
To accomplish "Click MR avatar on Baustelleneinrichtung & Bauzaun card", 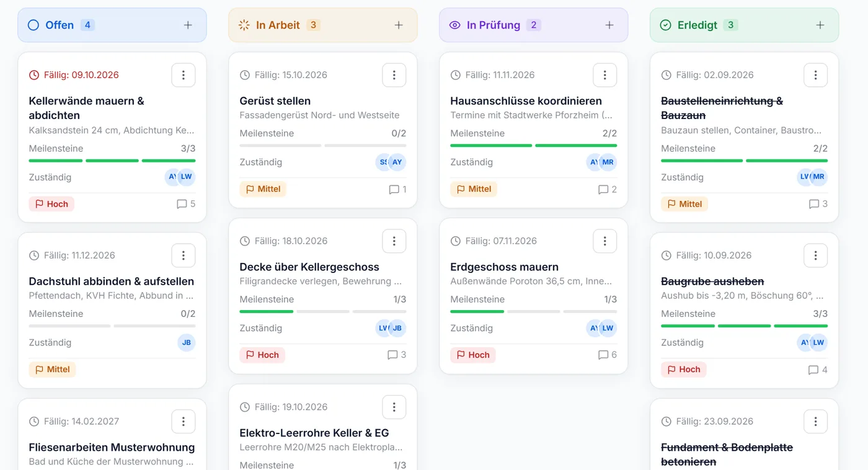I will pos(819,177).
